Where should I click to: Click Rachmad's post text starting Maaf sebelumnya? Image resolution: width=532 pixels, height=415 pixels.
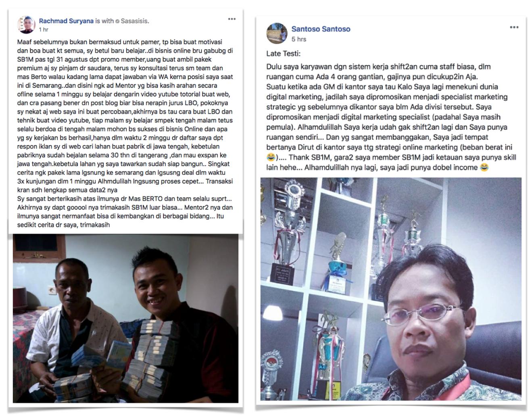tap(125, 133)
